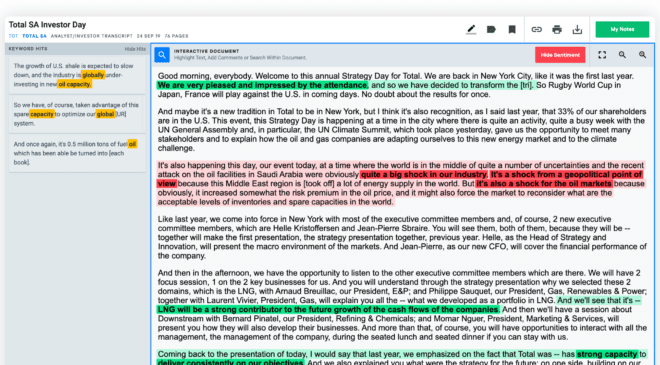Hide keyword hits via Hide Hits

click(135, 49)
